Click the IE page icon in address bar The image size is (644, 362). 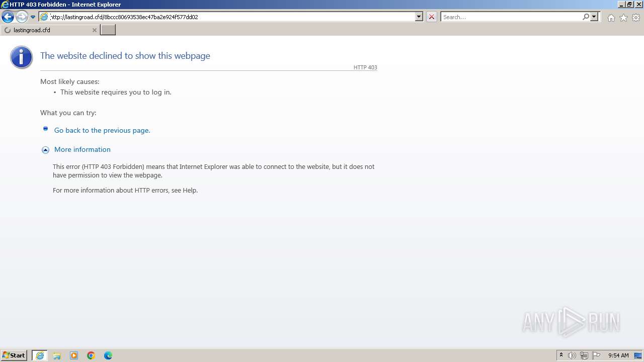tap(44, 17)
